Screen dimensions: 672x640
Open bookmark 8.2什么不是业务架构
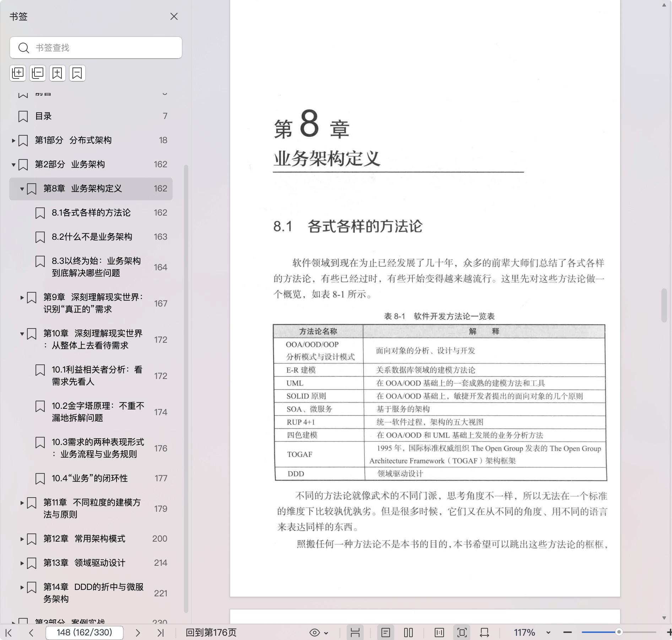(x=92, y=237)
